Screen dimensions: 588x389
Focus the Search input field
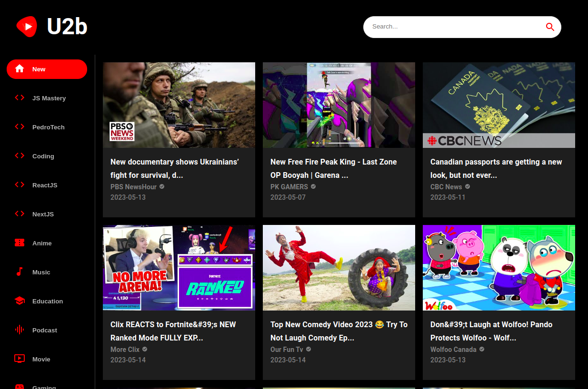[456, 27]
